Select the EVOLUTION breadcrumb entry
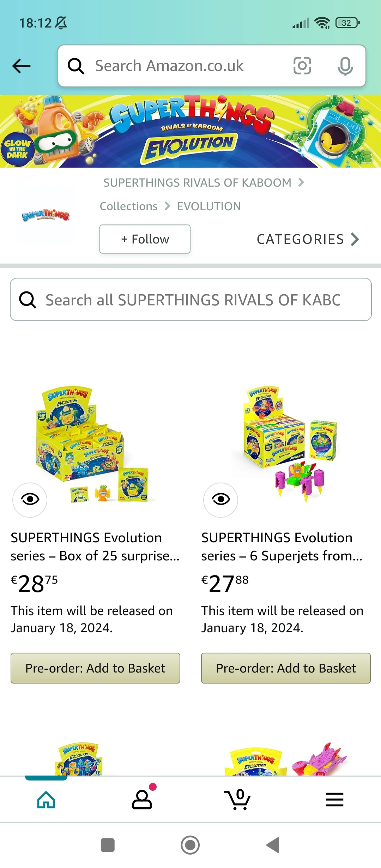This screenshot has width=381, height=868. (x=209, y=206)
